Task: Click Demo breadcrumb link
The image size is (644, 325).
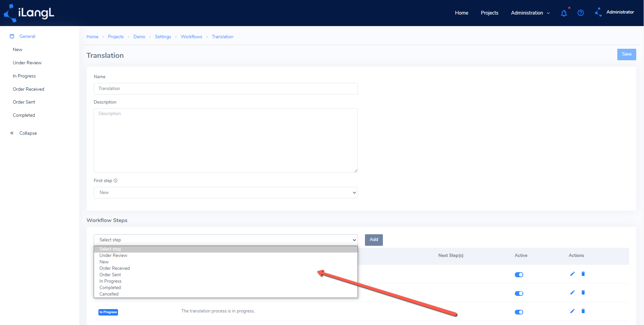Action: tap(139, 37)
